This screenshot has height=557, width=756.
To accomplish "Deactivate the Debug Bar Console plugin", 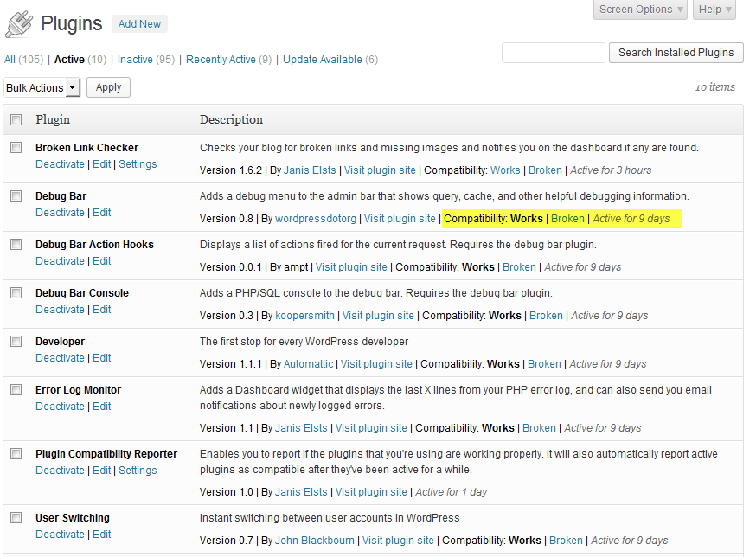I will click(60, 309).
